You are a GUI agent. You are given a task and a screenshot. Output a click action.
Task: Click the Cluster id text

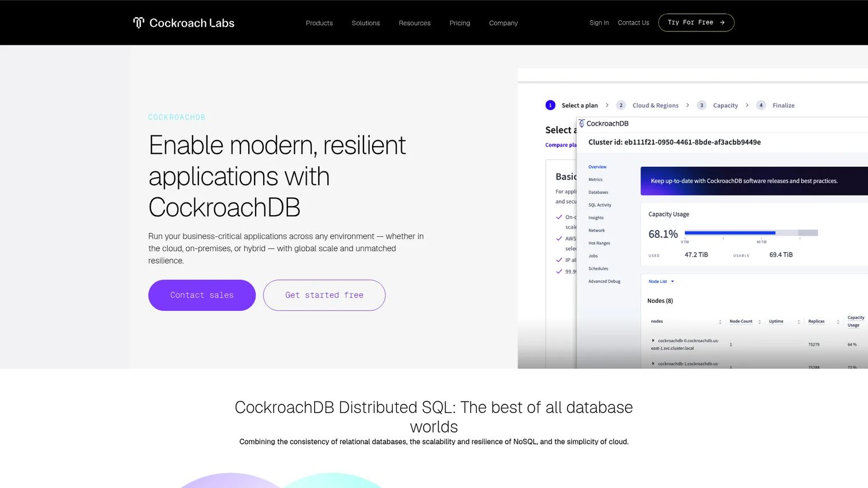tap(674, 142)
